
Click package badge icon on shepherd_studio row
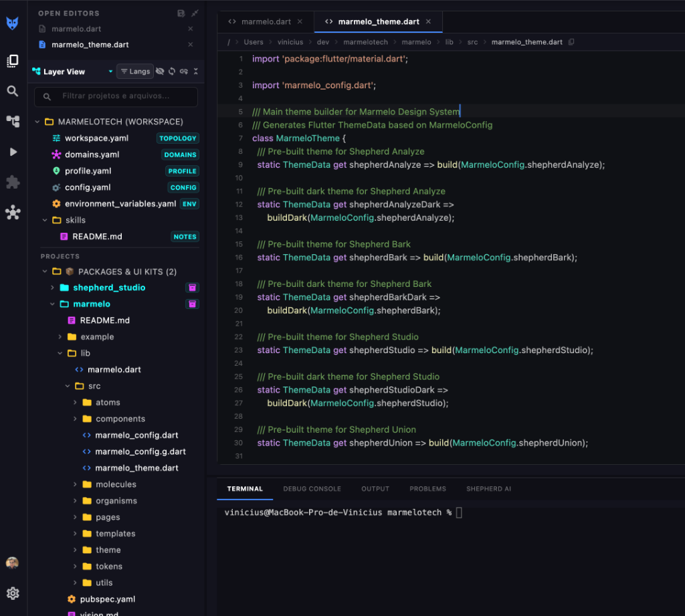point(192,288)
